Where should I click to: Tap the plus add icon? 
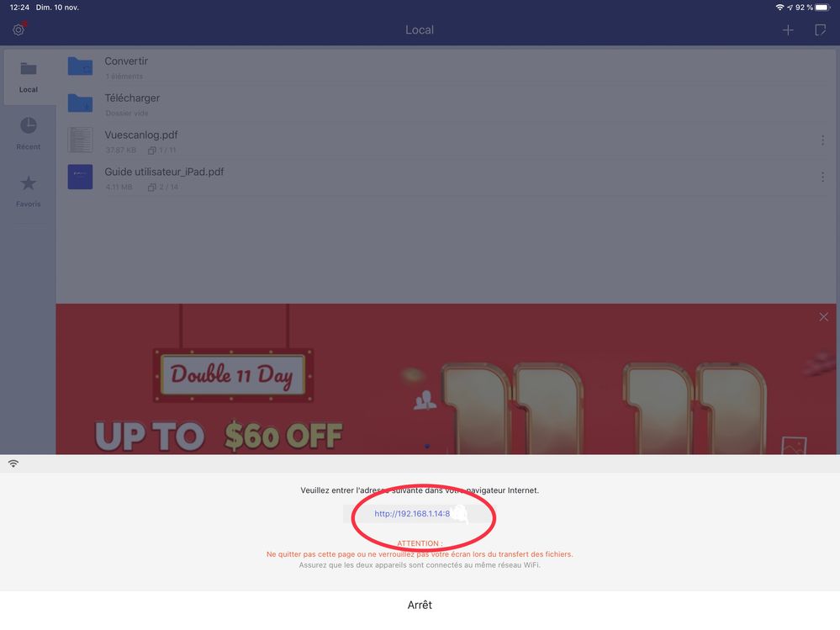coord(788,30)
